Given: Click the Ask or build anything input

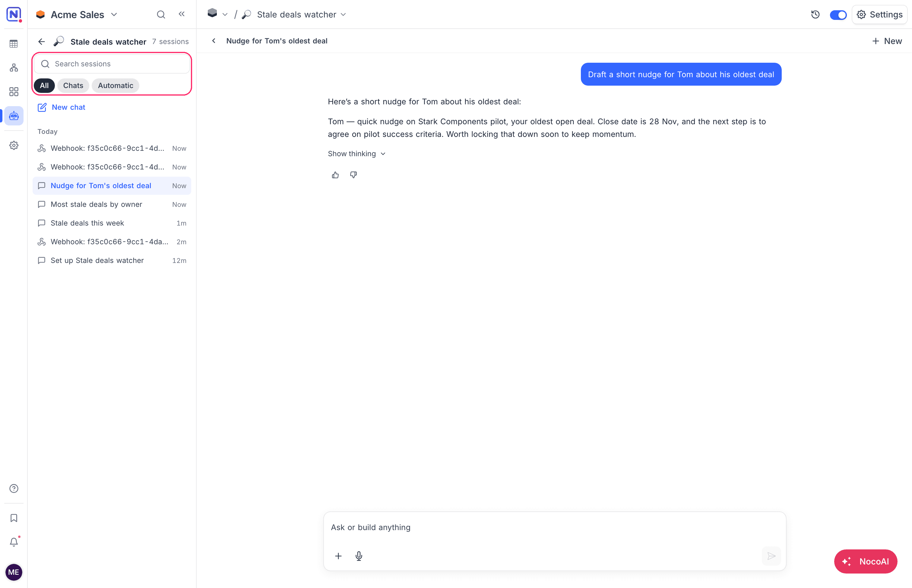Looking at the screenshot, I should tap(555, 527).
